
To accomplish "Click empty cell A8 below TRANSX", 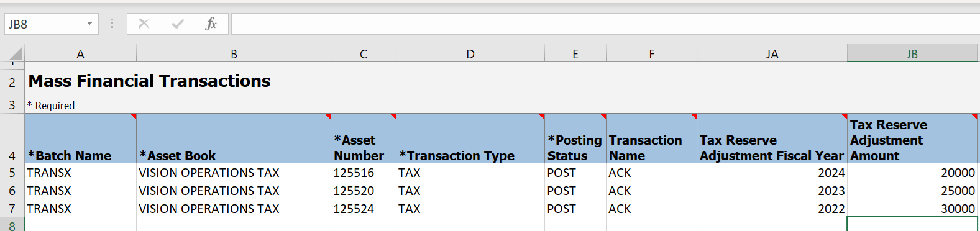I will (x=80, y=224).
